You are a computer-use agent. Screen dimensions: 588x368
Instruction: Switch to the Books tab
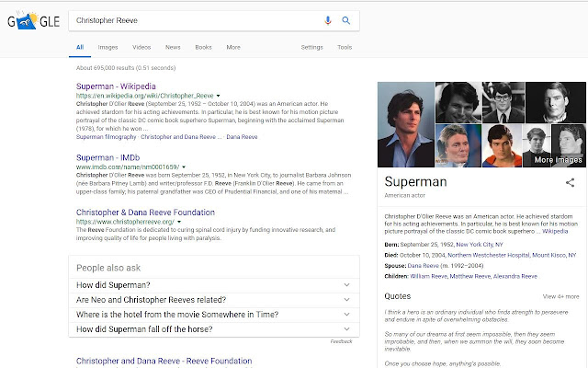tap(203, 47)
